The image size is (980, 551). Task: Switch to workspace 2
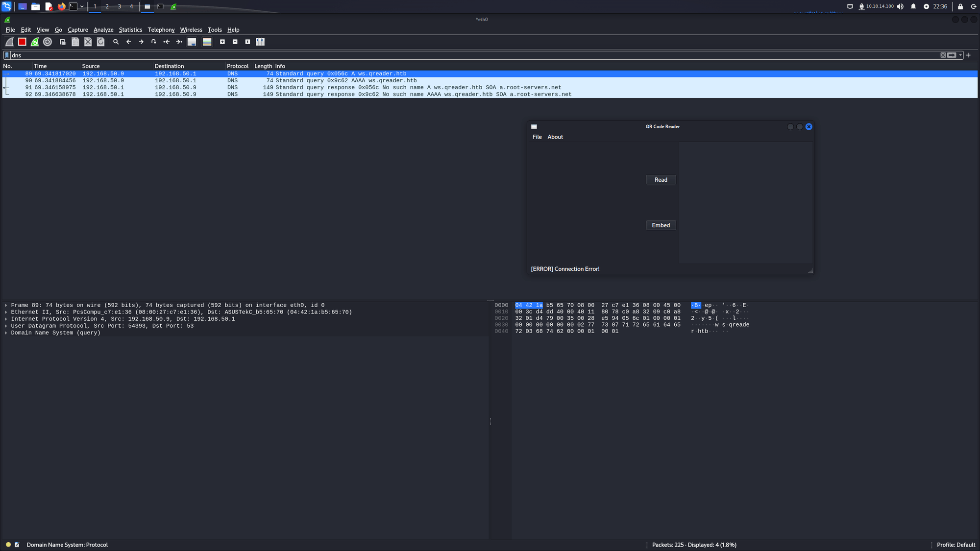(x=107, y=6)
